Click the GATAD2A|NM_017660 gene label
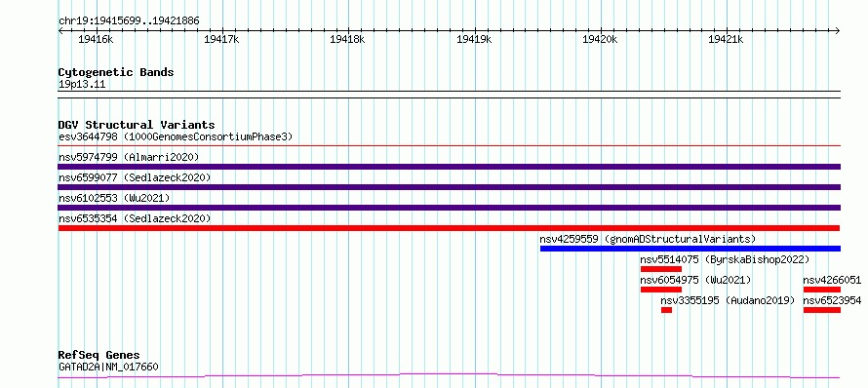 tap(108, 367)
